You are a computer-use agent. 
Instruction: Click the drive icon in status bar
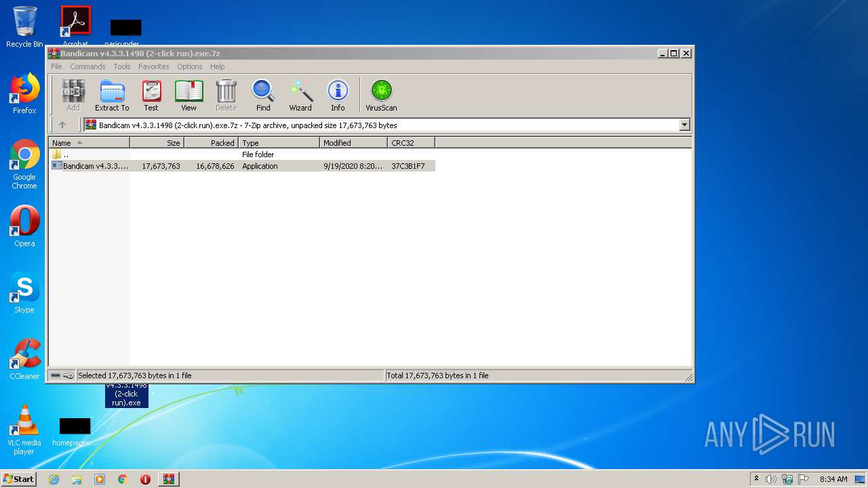point(56,375)
